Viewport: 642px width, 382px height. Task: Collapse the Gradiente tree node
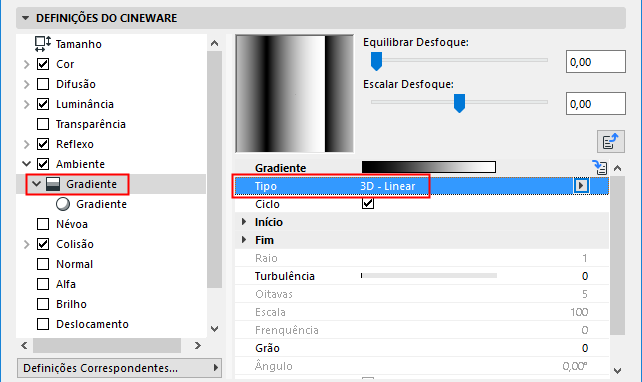click(36, 184)
